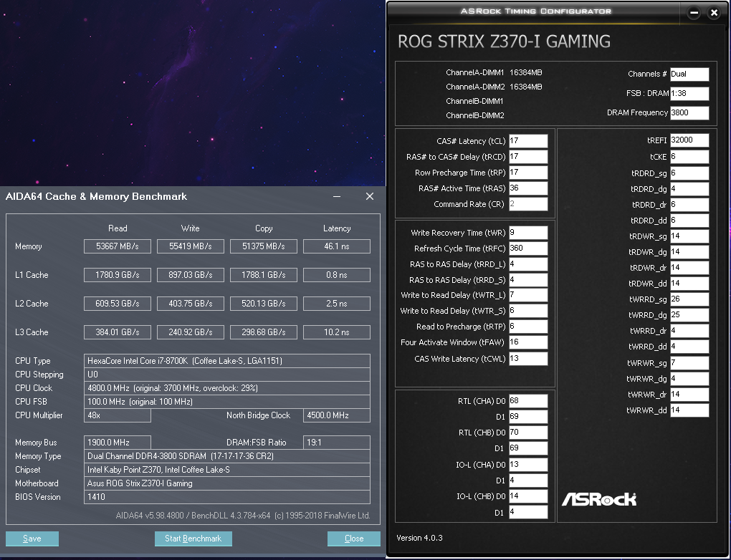The height and width of the screenshot is (560, 731).
Task: Click the Close button in AIDA64
Action: 354,539
